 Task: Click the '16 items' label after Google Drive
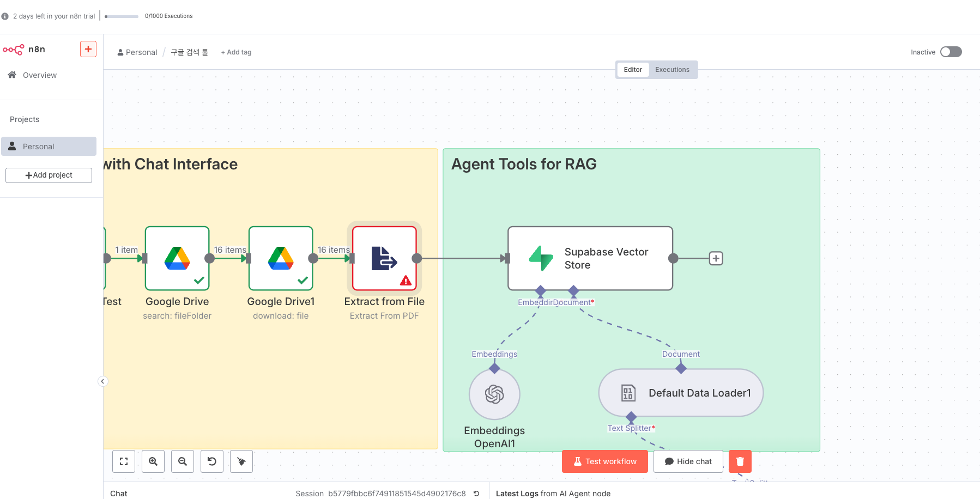click(x=230, y=249)
